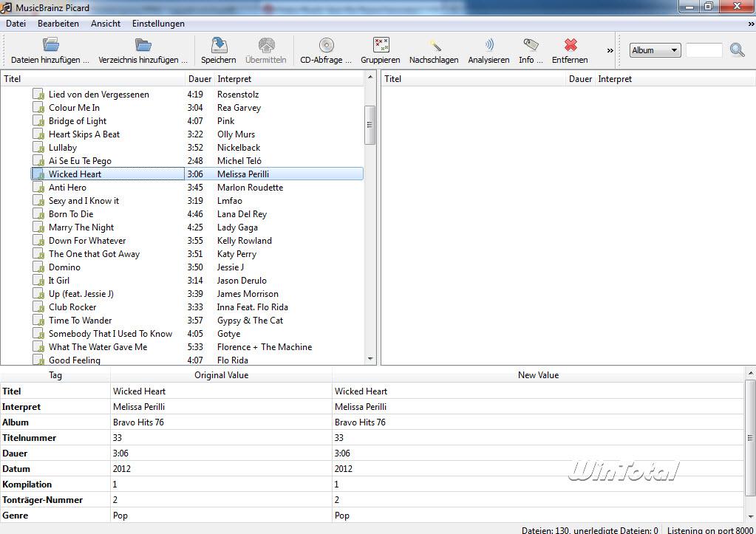
Task: Select the track What The Water Gave Me
Action: 98,347
